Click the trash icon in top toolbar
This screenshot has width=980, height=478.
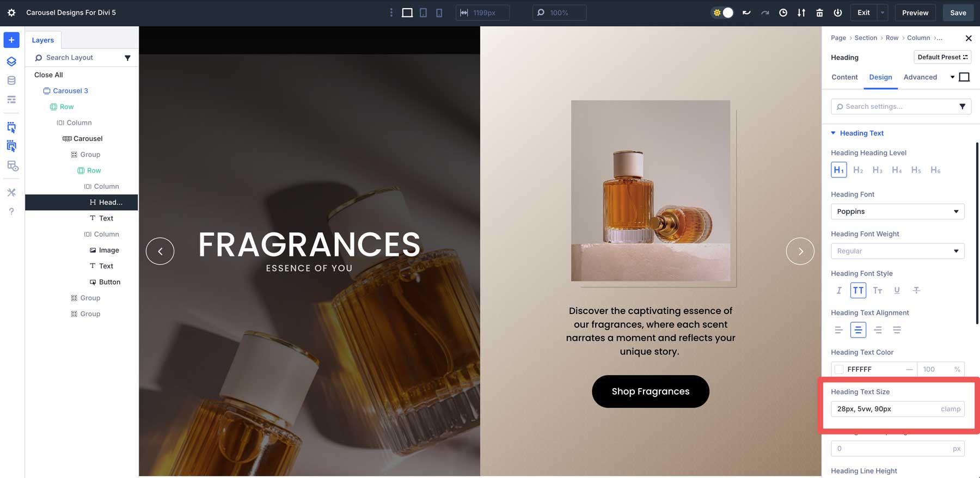click(x=819, y=13)
